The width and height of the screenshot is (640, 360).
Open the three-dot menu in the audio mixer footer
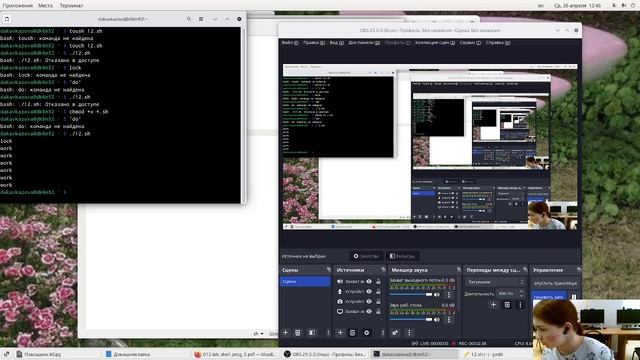click(409, 333)
